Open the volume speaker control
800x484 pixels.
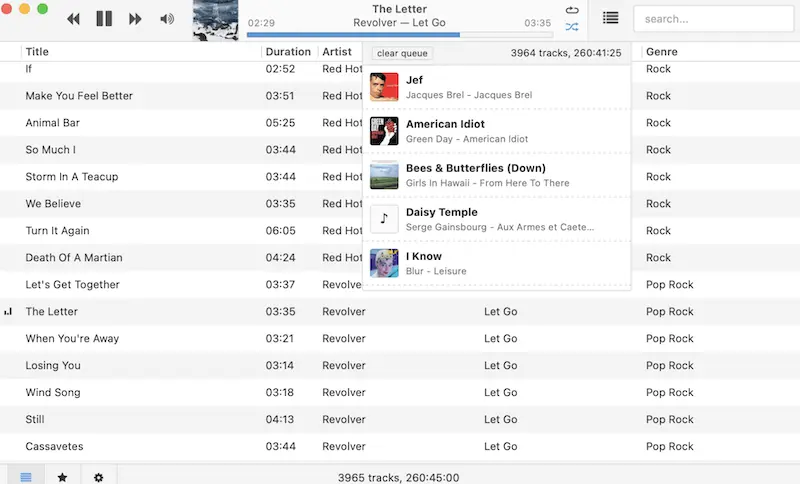(167, 19)
